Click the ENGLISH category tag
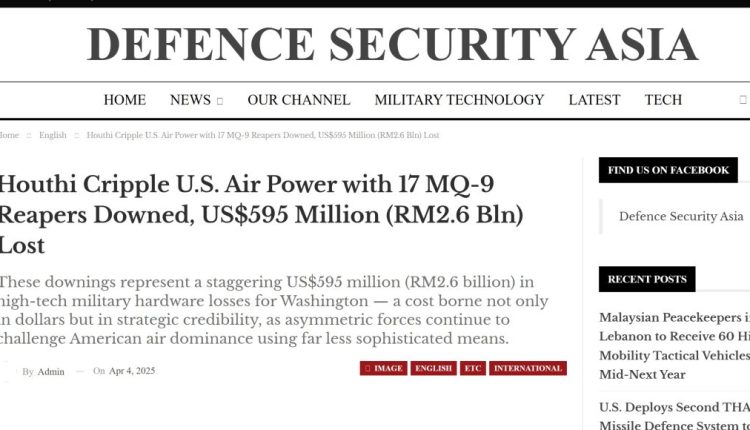750x430 pixels. [x=433, y=369]
